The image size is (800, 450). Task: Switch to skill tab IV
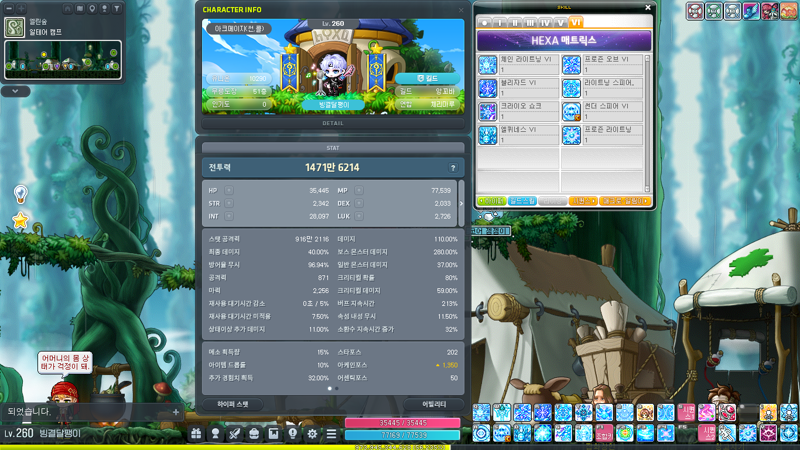tap(545, 22)
